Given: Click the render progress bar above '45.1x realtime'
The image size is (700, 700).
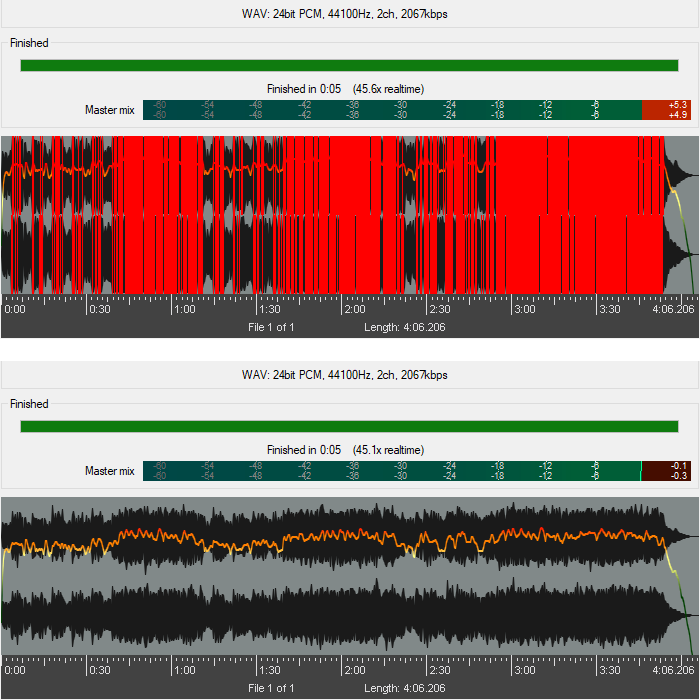Looking at the screenshot, I should (x=350, y=426).
